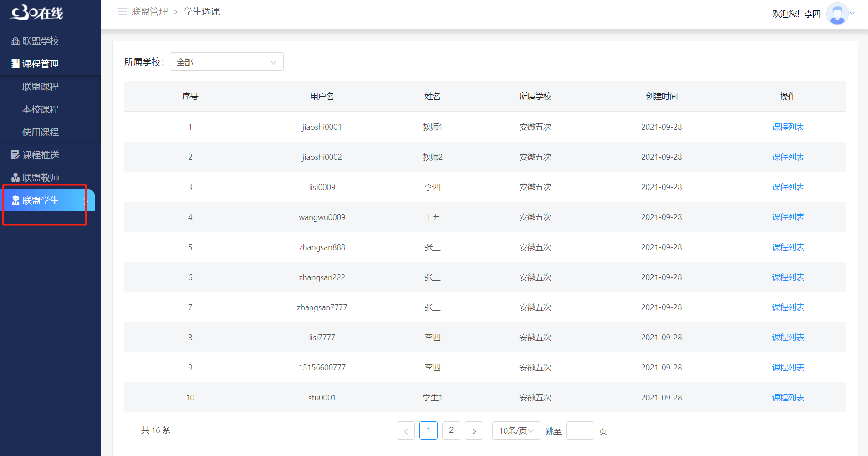Open 课程列表 for lisi0009
Screen dimensions: 868x456
click(788, 187)
